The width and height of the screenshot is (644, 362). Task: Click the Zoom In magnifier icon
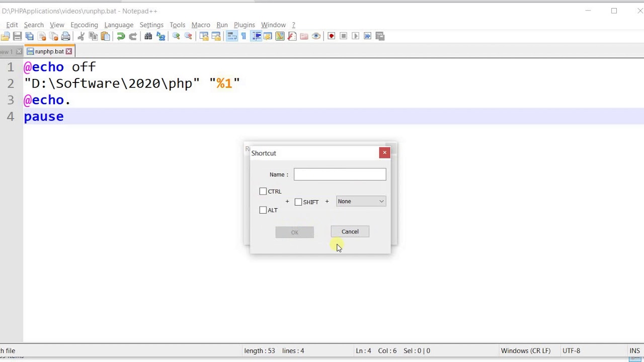(176, 36)
